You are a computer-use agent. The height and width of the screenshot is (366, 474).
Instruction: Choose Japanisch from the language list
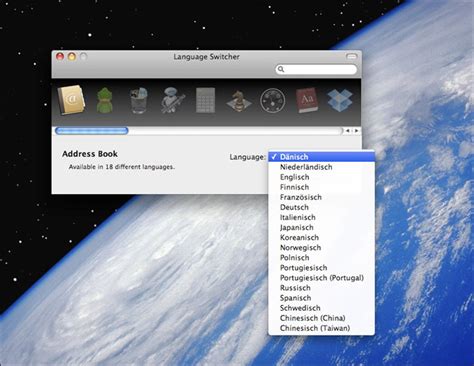click(x=321, y=227)
